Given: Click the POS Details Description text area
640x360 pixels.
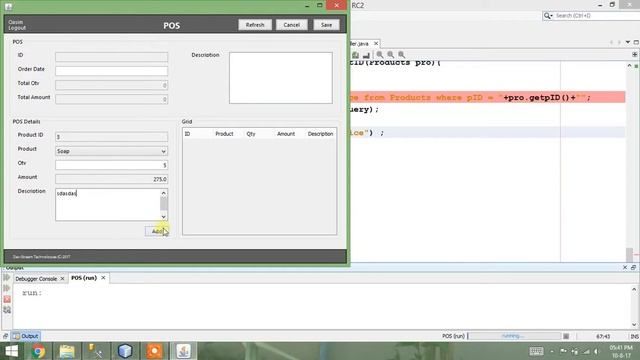Looking at the screenshot, I should 108,204.
